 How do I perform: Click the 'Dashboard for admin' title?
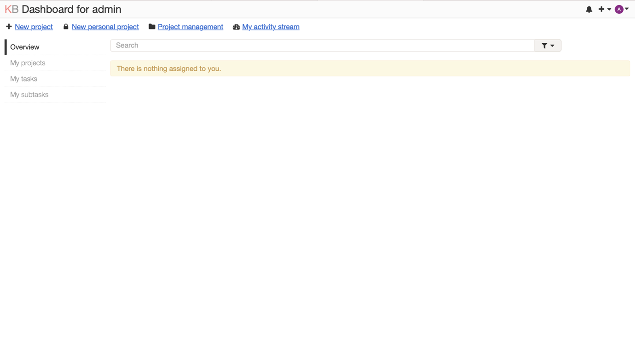click(72, 9)
